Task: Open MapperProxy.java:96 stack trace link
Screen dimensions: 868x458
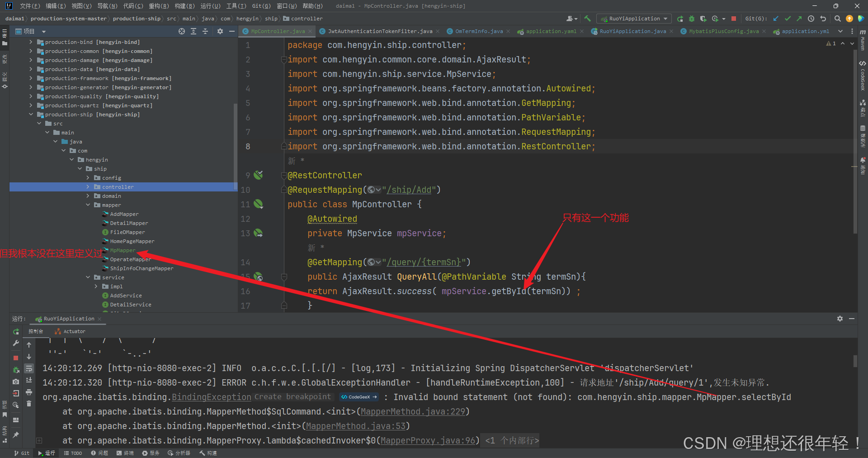Action: coord(428,440)
